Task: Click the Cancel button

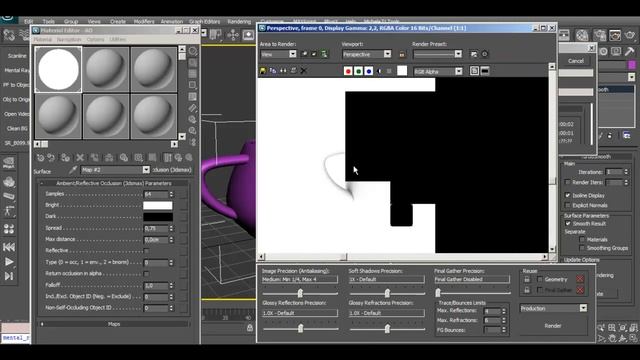Action: point(576,61)
